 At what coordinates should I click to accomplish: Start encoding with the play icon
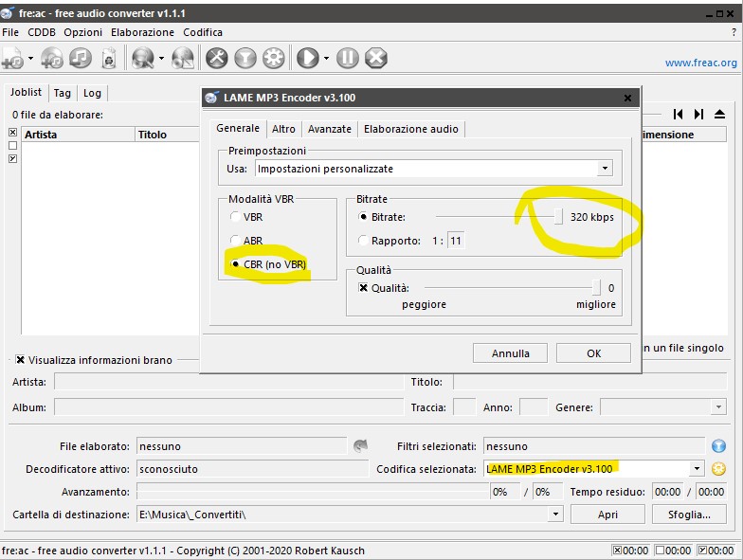pyautogui.click(x=308, y=59)
